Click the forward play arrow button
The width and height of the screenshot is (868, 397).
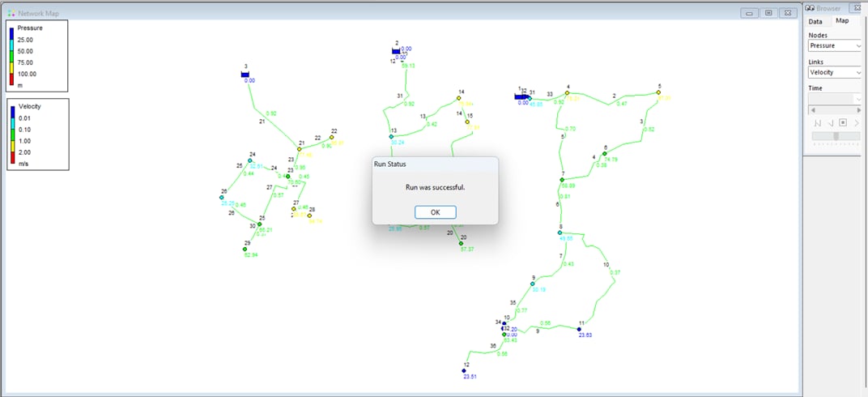point(857,123)
